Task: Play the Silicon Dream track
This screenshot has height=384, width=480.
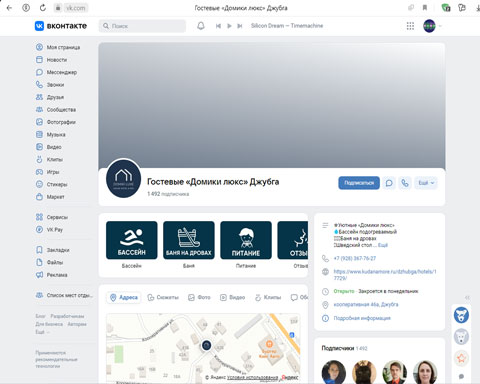Action: coord(229,26)
